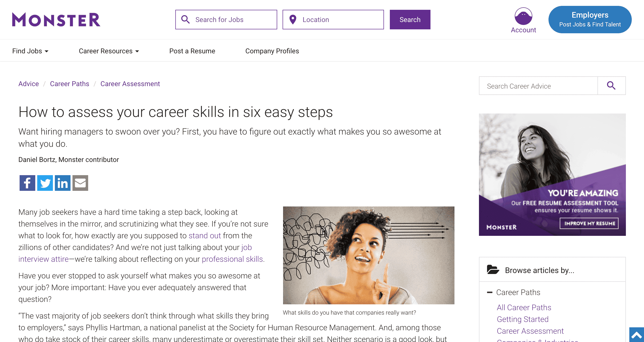Open Post a Resume menu item
Viewport: 644px width, 342px height.
(x=192, y=51)
